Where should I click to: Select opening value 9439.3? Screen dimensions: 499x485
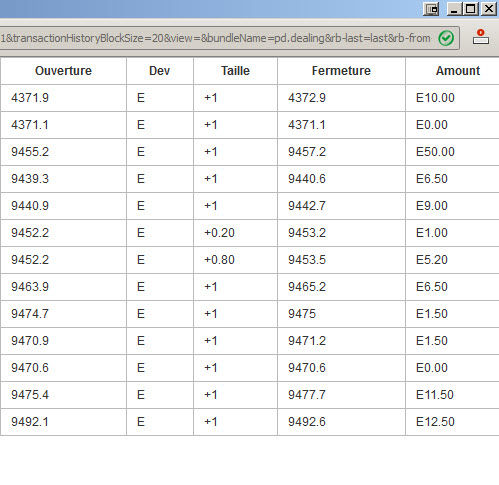30,179
